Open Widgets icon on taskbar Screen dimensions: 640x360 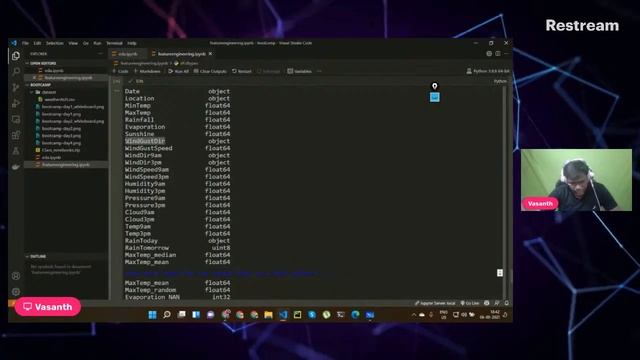point(196,315)
